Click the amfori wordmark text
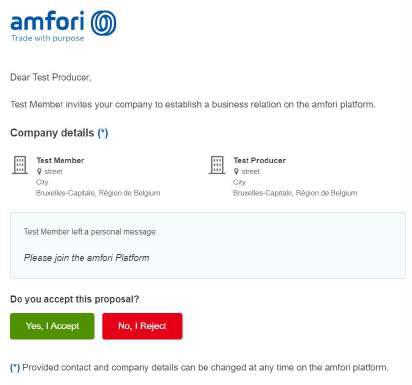The height and width of the screenshot is (385, 412). click(47, 21)
